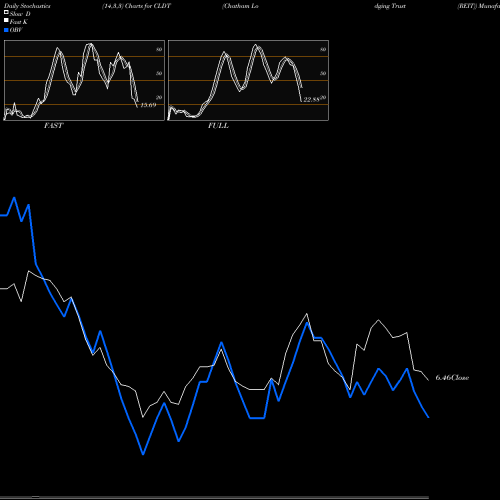The width and height of the screenshot is (500, 500).
Task: Click the Fast K legend swatch
Action: tap(6, 20)
